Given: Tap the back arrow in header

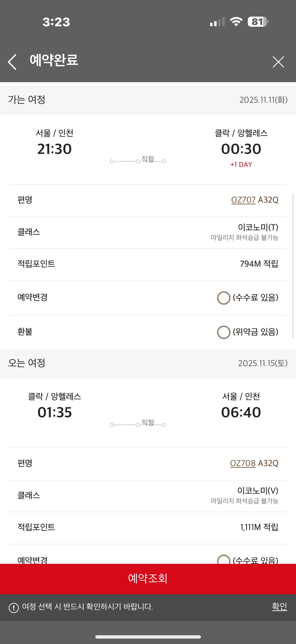Looking at the screenshot, I should click(12, 62).
